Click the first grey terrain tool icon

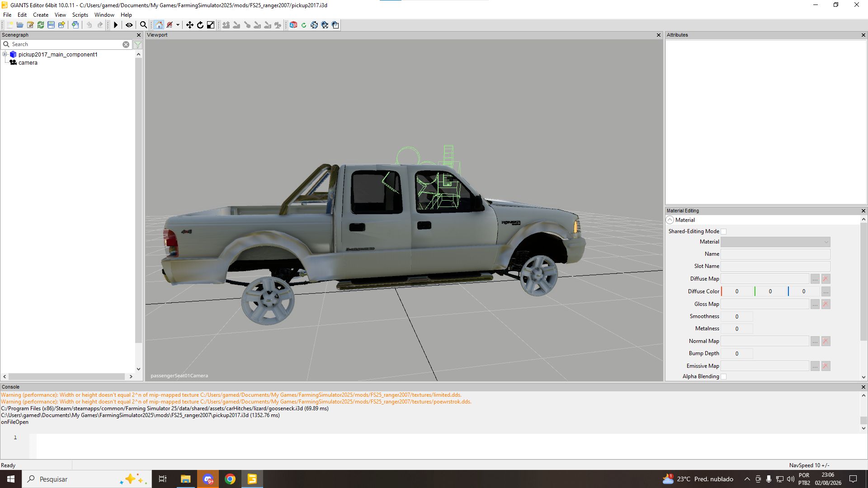click(226, 25)
